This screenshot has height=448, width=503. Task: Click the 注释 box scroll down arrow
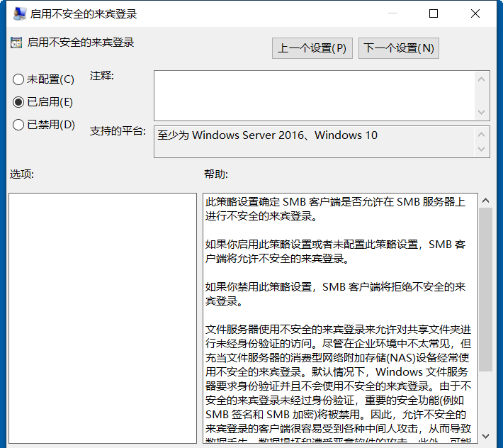coord(482,112)
